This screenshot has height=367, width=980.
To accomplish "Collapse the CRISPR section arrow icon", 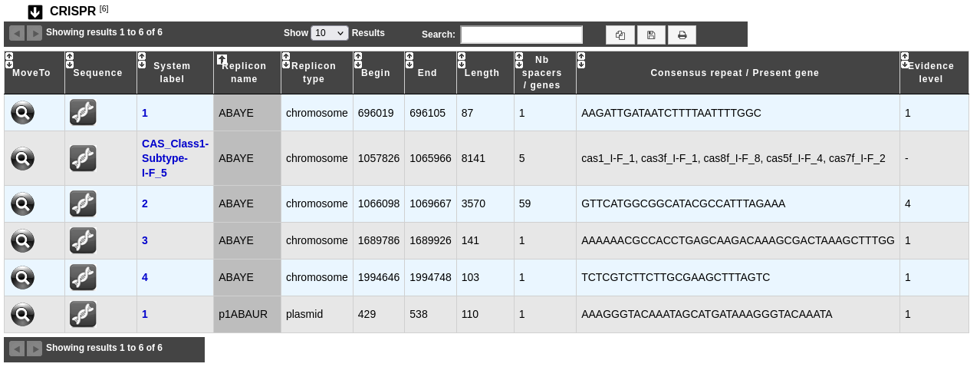I will (x=35, y=12).
